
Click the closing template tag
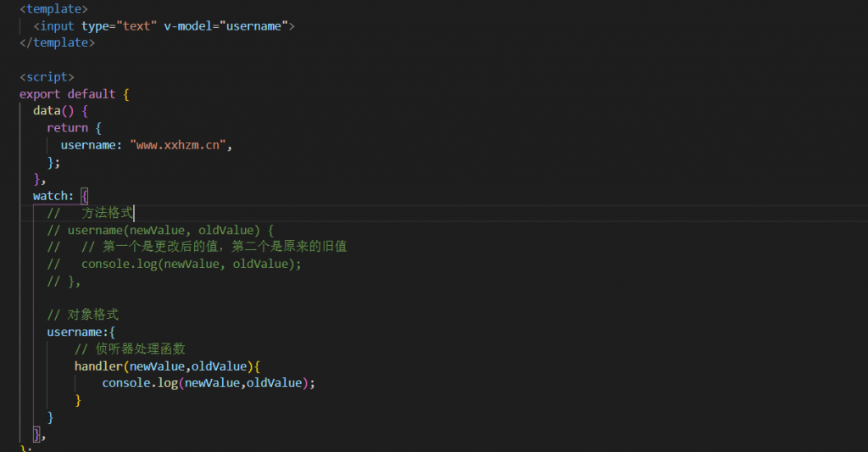click(x=58, y=42)
